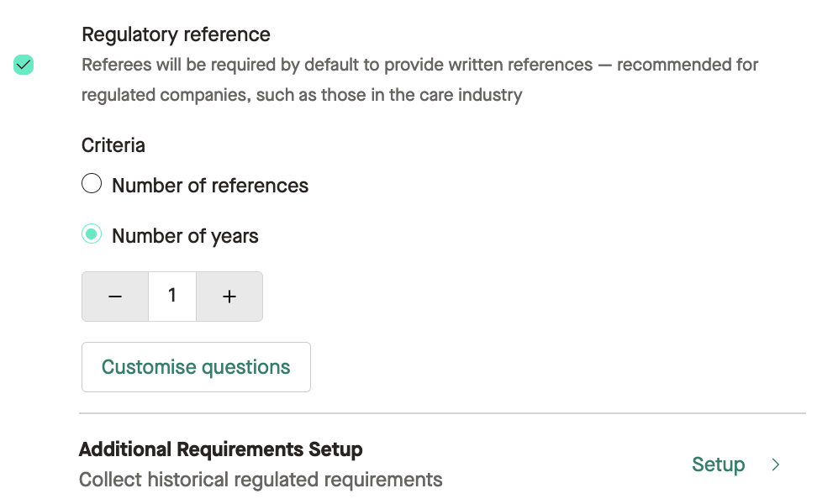The image size is (817, 504).
Task: Click the green checkmark icon
Action: pyautogui.click(x=24, y=65)
